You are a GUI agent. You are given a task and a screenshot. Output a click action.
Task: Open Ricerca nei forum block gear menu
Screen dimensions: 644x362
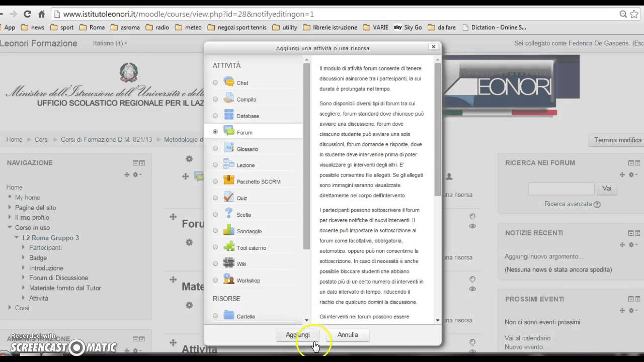click(x=634, y=174)
